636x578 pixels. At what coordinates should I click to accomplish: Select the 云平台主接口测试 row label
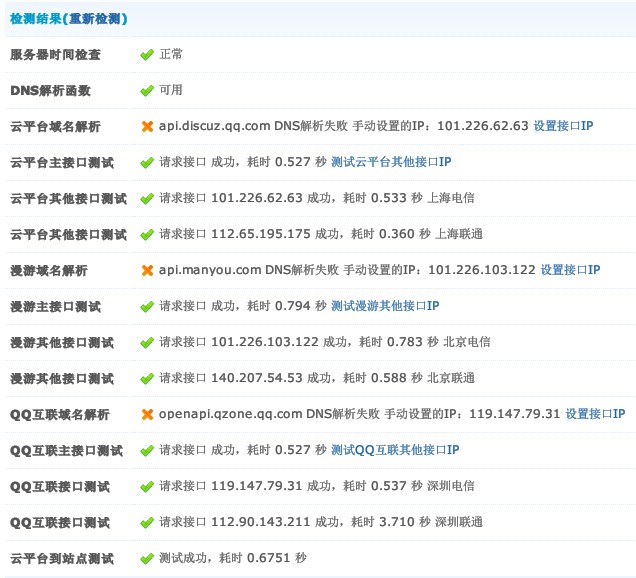(x=62, y=163)
